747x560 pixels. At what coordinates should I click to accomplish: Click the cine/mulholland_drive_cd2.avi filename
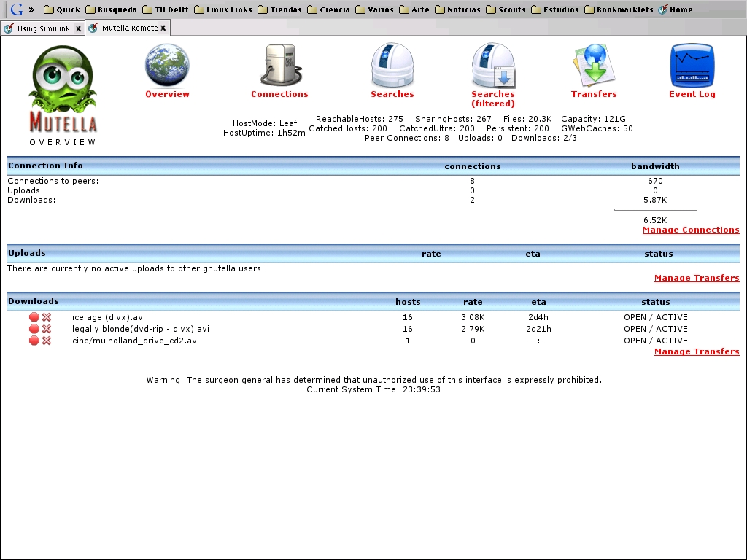[x=136, y=341]
